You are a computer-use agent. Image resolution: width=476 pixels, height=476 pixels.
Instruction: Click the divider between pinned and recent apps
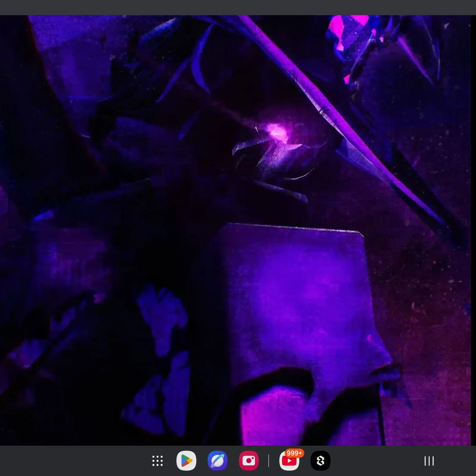tap(269, 461)
